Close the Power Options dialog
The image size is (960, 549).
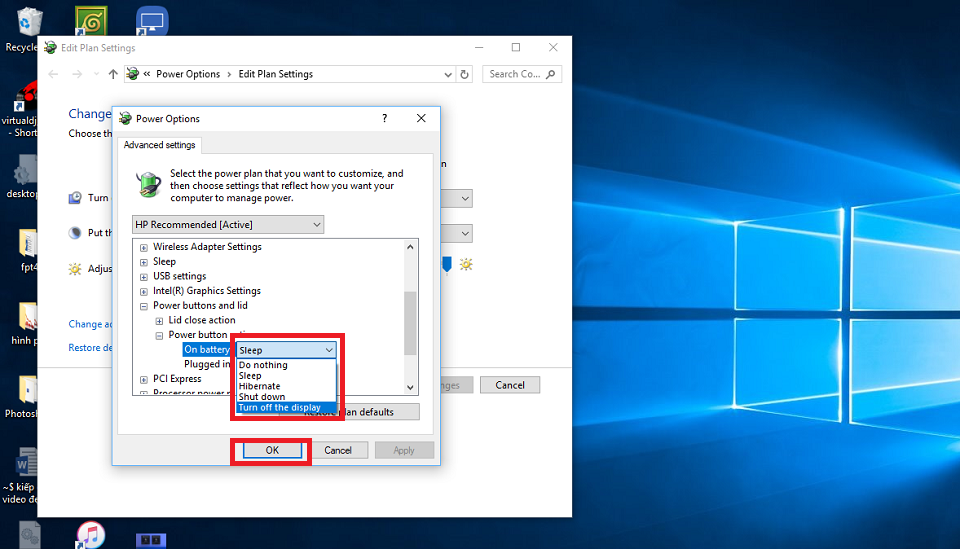421,118
